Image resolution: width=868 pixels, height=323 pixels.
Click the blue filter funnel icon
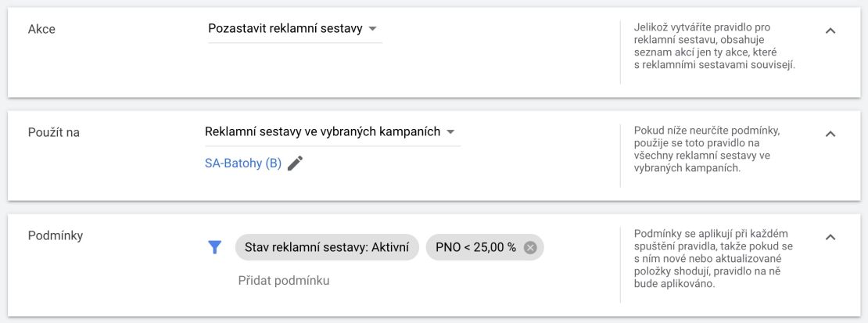click(x=215, y=248)
